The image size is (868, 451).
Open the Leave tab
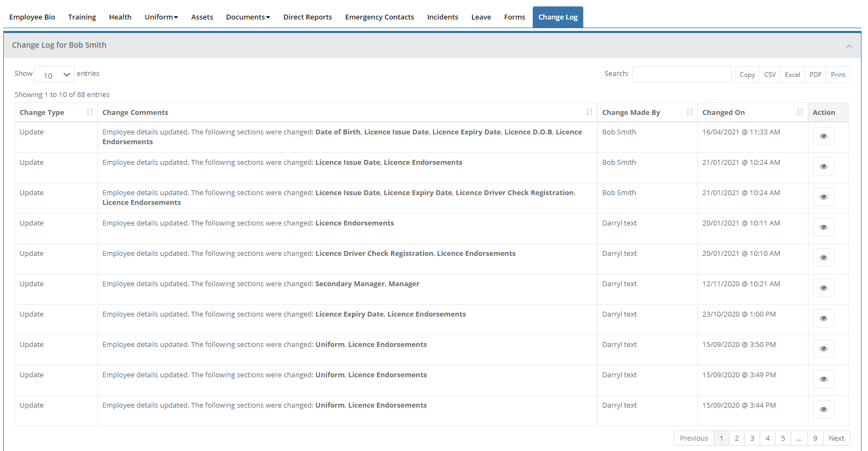pyautogui.click(x=481, y=17)
